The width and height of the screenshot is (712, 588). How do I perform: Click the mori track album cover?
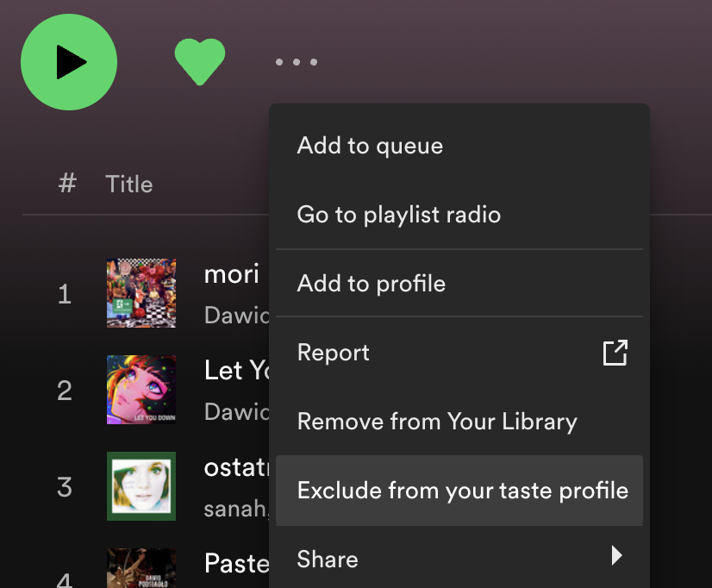141,293
